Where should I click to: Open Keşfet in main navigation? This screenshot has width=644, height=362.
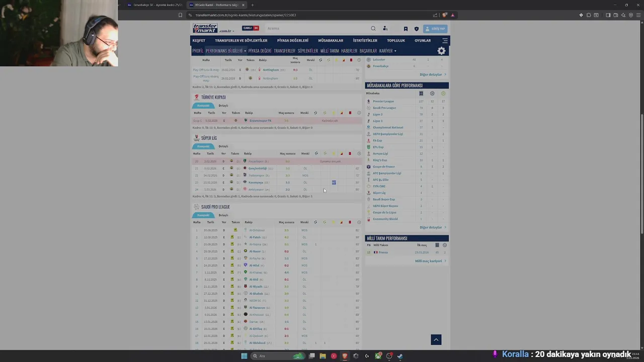(x=199, y=40)
